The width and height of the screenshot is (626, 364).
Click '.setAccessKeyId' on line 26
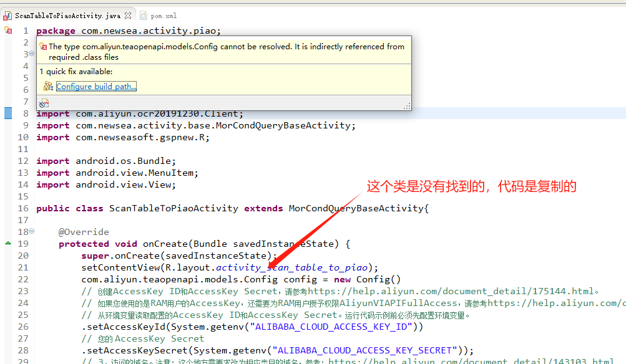point(124,327)
